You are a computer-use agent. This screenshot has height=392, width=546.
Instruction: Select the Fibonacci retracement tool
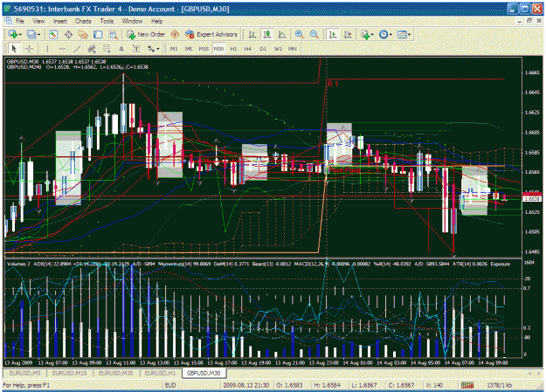click(107, 49)
